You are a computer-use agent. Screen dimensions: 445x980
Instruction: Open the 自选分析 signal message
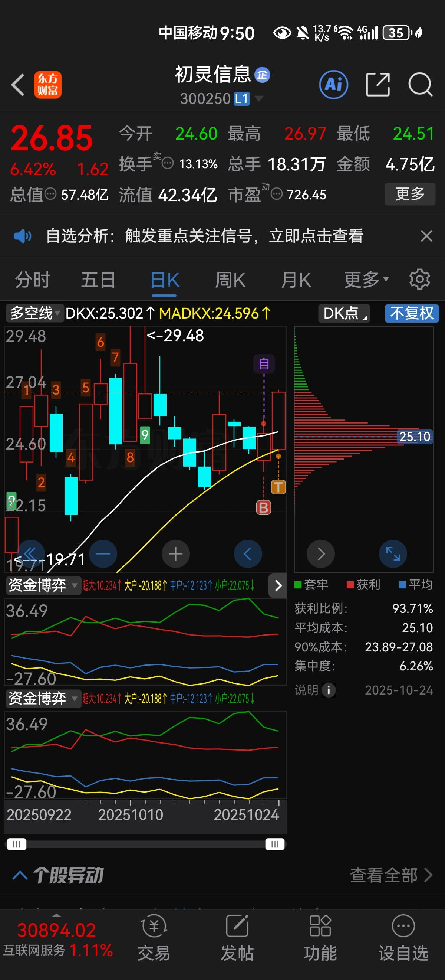click(204, 236)
